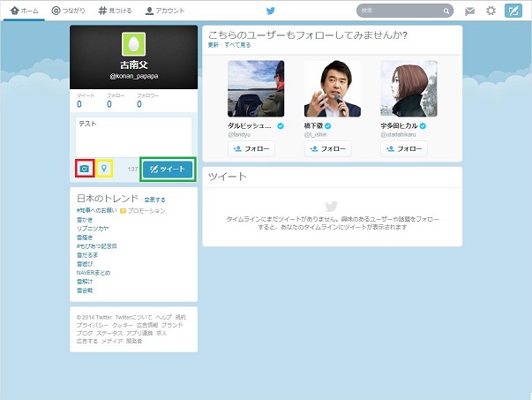
Task: Open the フォロワー count in profile stats
Action: pyautogui.click(x=147, y=101)
